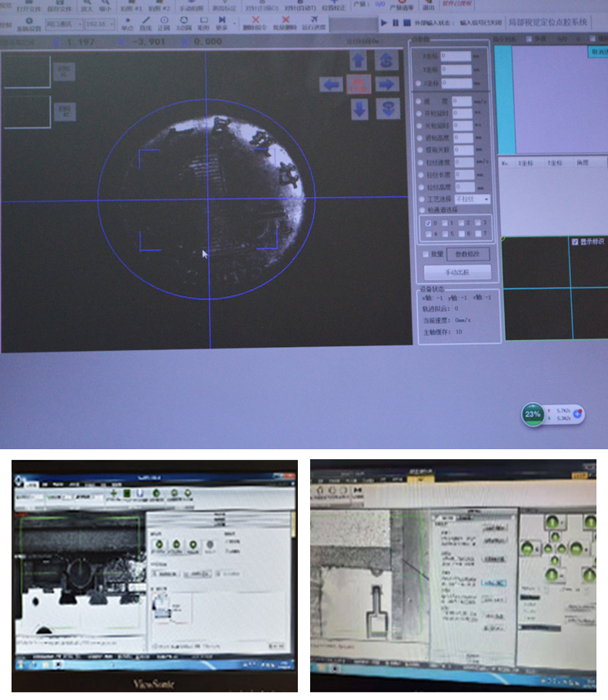Click the green 23% floating widget
This screenshot has height=700, width=608.
click(x=533, y=414)
